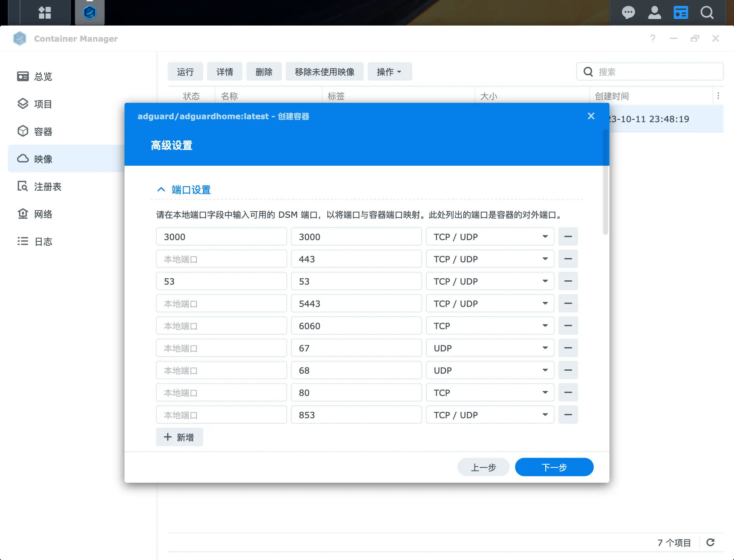Open the notifications chat bubble icon
This screenshot has width=734, height=560.
tap(628, 13)
